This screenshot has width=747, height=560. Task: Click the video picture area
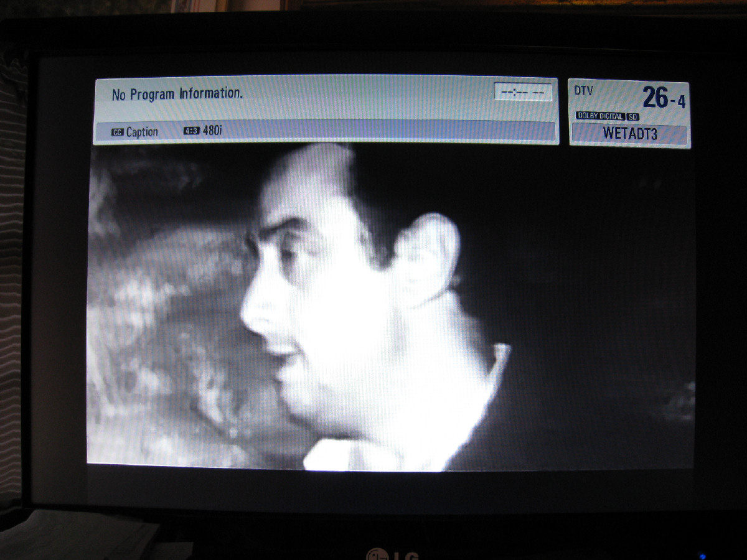391,306
